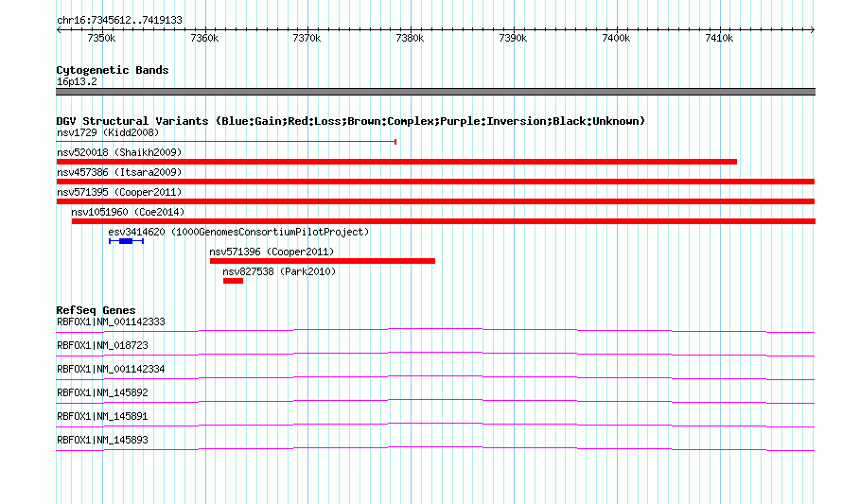This screenshot has width=842, height=504.
Task: Click the ruler's right arrow end
Action: tap(813, 30)
